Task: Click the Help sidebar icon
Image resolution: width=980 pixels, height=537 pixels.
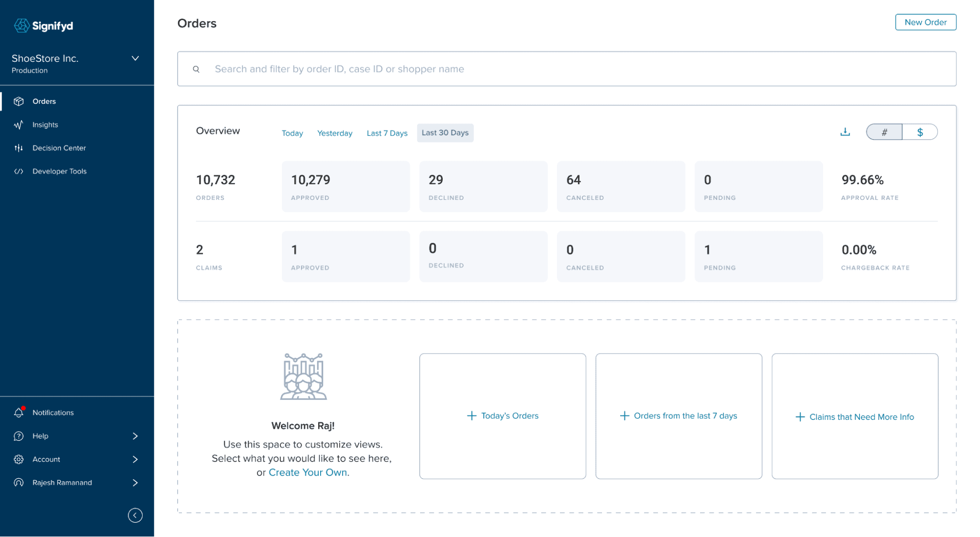Action: click(x=19, y=436)
